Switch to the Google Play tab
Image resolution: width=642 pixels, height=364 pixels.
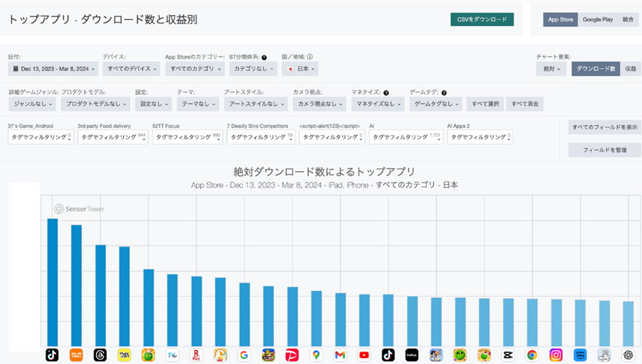(x=596, y=20)
